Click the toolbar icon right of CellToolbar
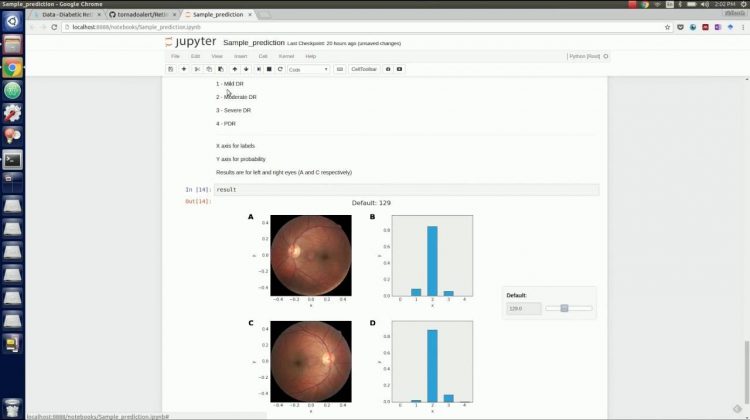The height and width of the screenshot is (420, 750). coord(388,69)
